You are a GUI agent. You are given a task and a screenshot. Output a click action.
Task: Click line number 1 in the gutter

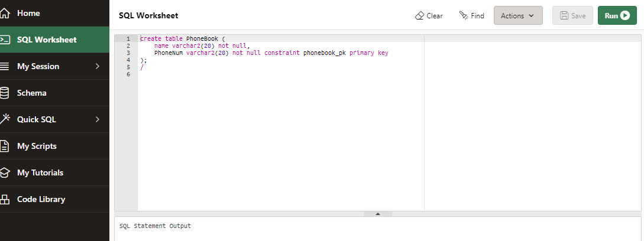[128, 38]
